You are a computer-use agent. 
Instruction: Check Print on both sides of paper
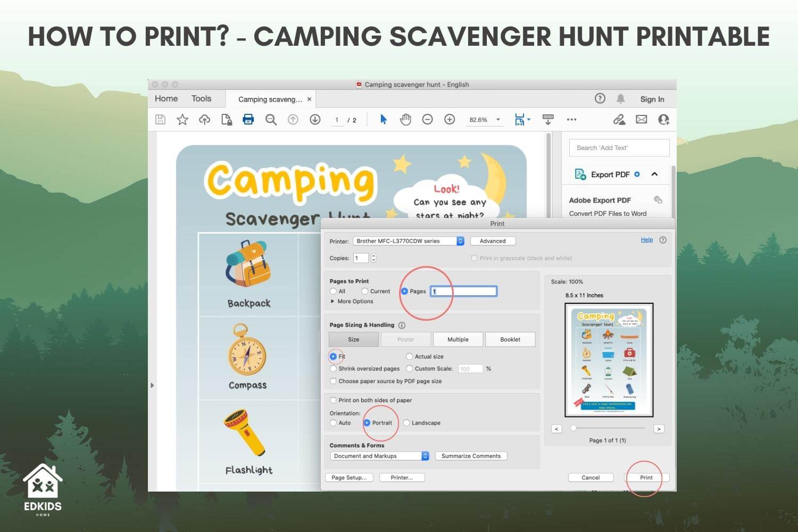pyautogui.click(x=333, y=400)
